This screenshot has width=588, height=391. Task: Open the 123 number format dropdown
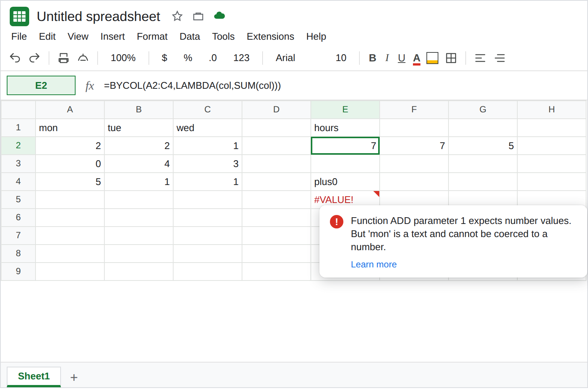pyautogui.click(x=241, y=58)
